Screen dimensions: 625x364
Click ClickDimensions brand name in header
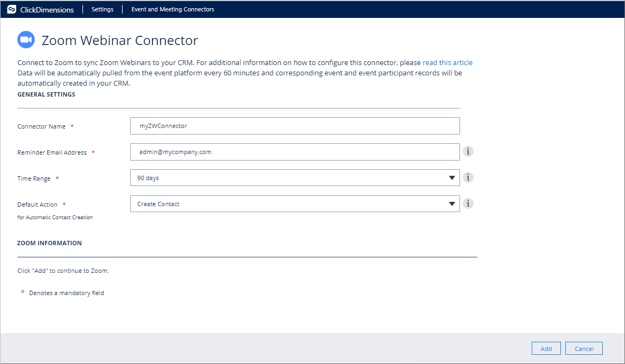pos(47,10)
